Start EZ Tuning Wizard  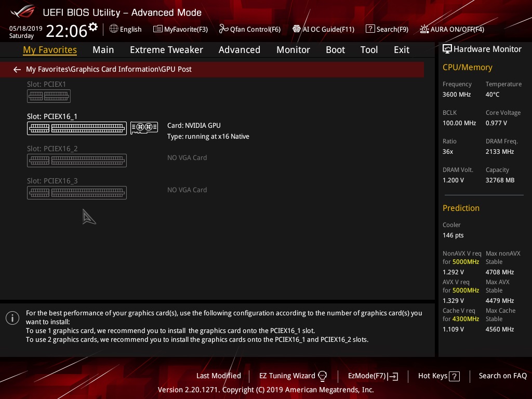(x=287, y=376)
